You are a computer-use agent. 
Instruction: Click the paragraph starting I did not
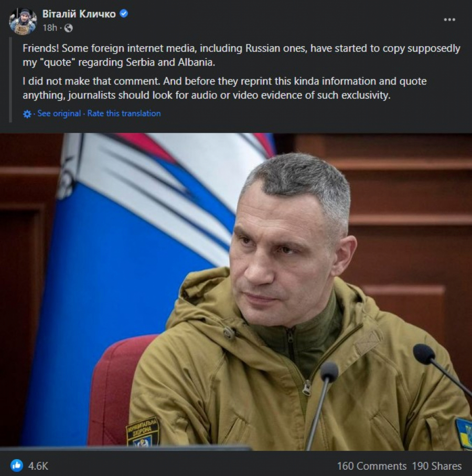[224, 88]
